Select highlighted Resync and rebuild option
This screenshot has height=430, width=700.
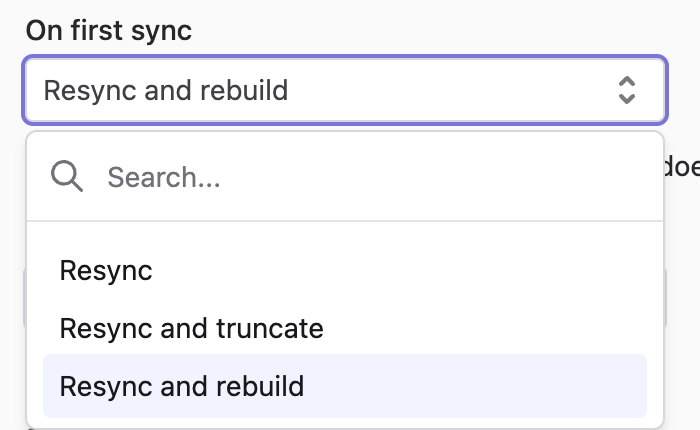coord(182,385)
